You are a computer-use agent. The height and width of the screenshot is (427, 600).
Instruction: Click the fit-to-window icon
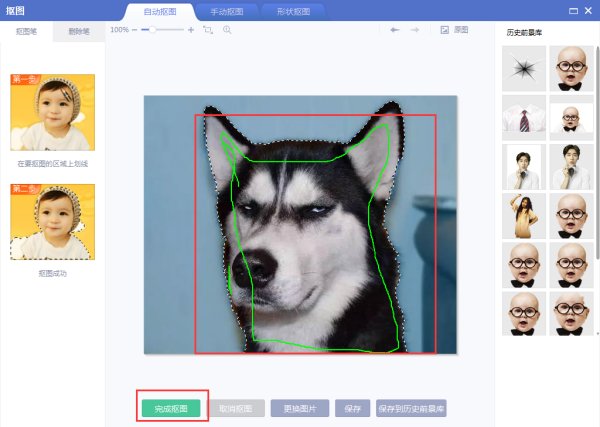pyautogui.click(x=208, y=31)
